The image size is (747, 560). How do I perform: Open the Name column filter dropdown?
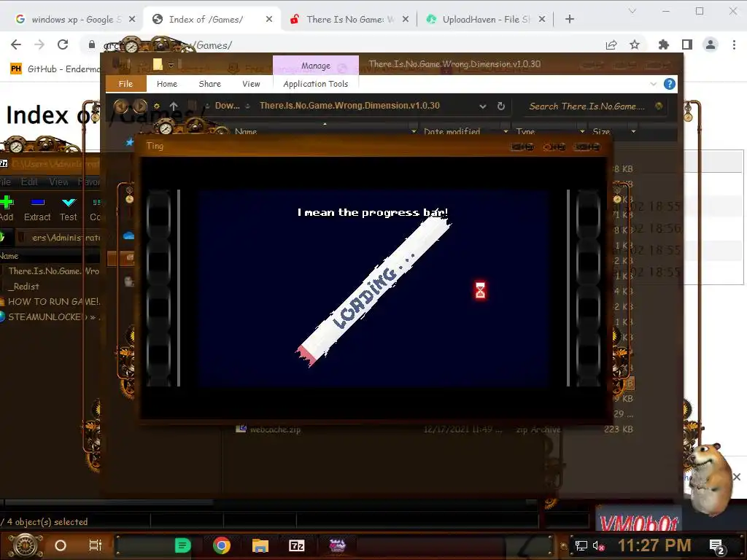tap(414, 131)
